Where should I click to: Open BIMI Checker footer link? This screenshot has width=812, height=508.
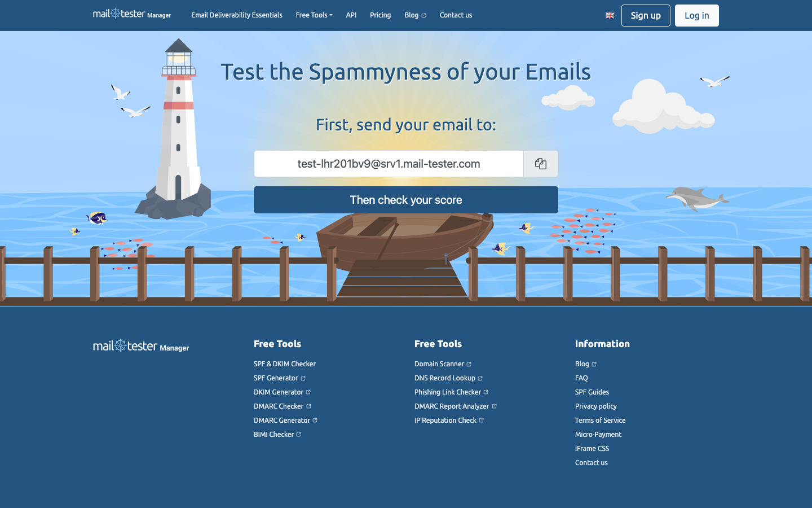pos(277,435)
